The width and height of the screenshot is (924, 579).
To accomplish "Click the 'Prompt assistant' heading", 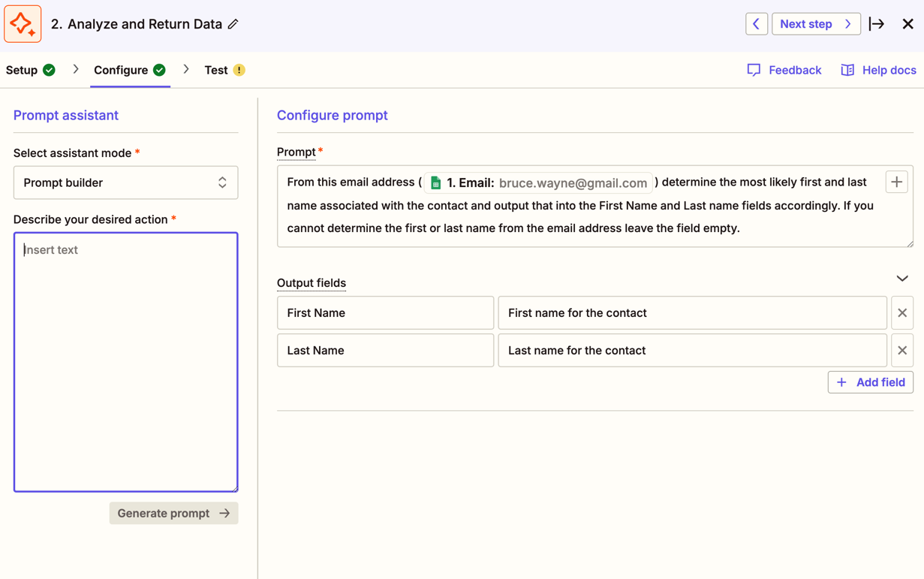I will [66, 115].
